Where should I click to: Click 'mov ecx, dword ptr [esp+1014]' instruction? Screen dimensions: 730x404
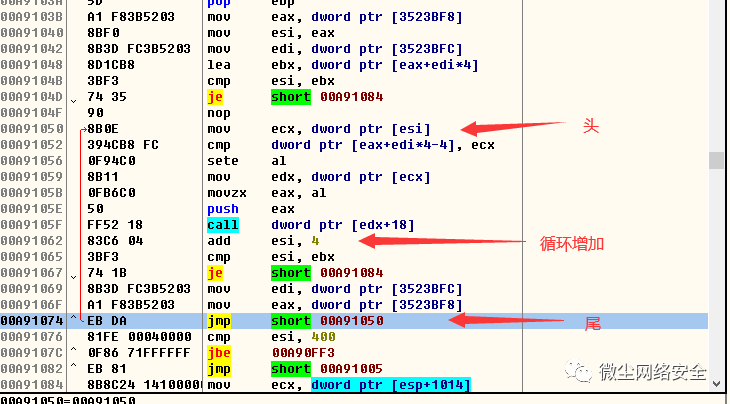339,385
